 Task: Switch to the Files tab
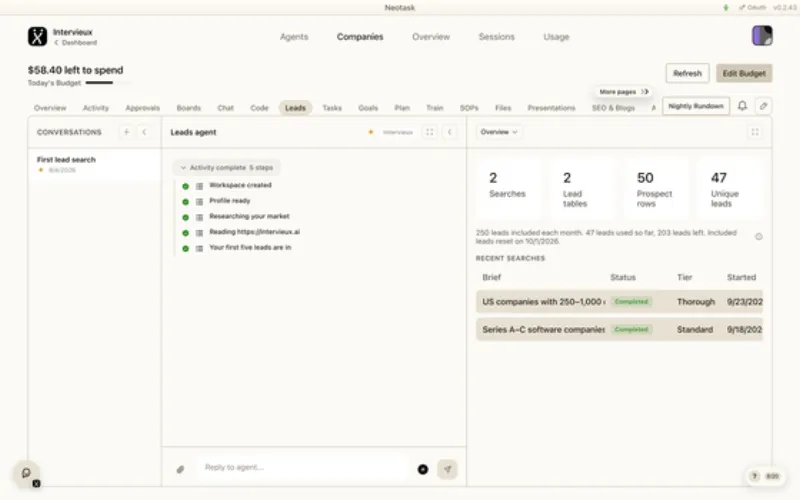coord(503,108)
